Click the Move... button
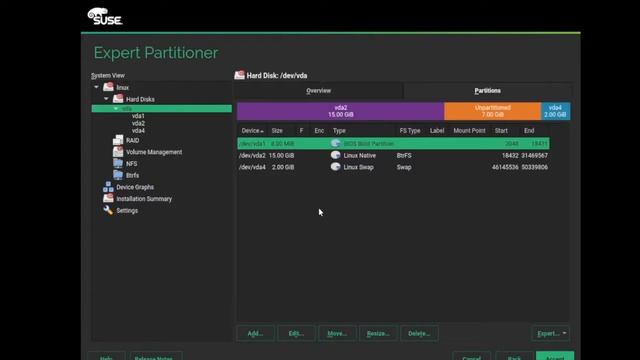Screen dimensions: 640x360 (337, 333)
